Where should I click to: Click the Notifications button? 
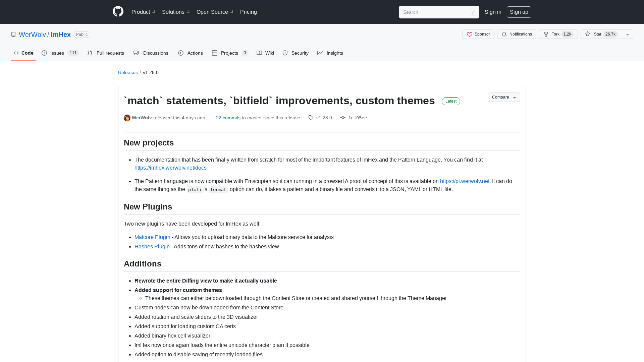tap(517, 34)
